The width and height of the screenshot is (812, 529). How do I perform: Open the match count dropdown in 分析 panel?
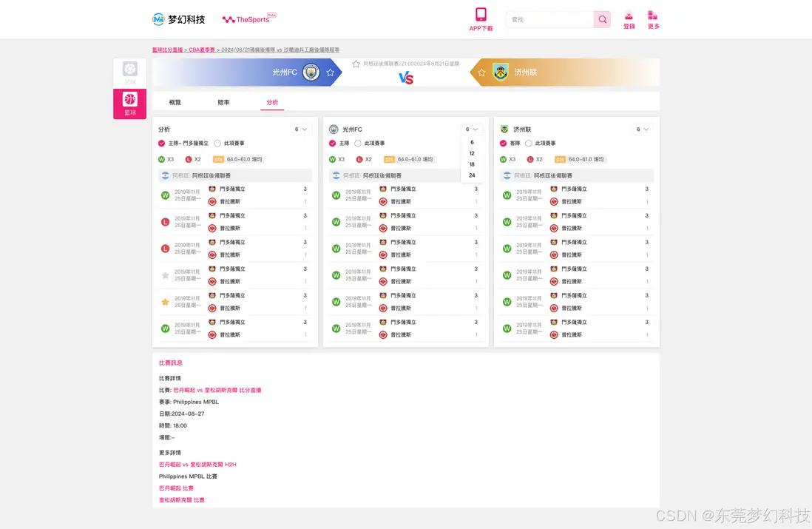point(301,129)
